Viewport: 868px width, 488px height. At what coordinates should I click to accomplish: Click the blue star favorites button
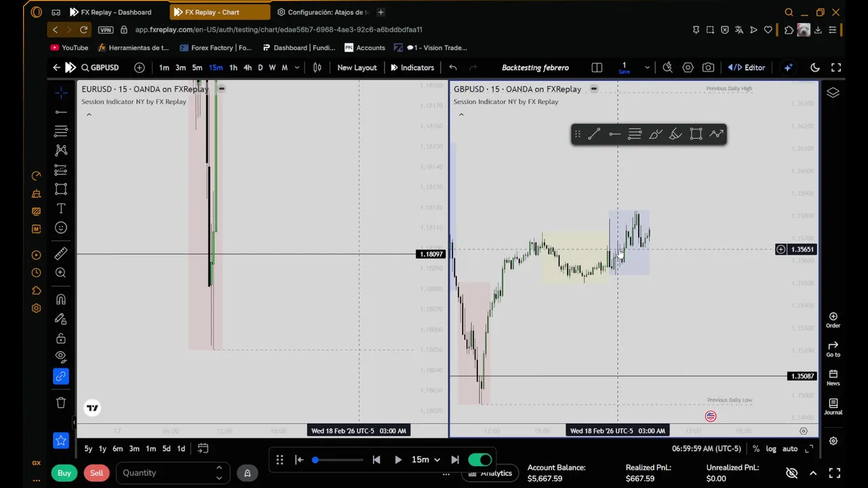tap(61, 441)
